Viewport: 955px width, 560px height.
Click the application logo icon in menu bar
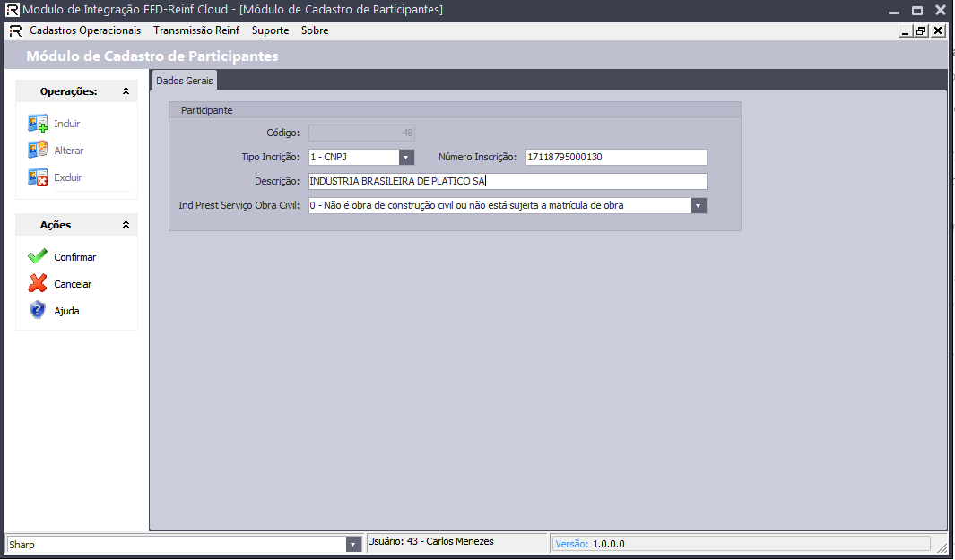pyautogui.click(x=16, y=30)
